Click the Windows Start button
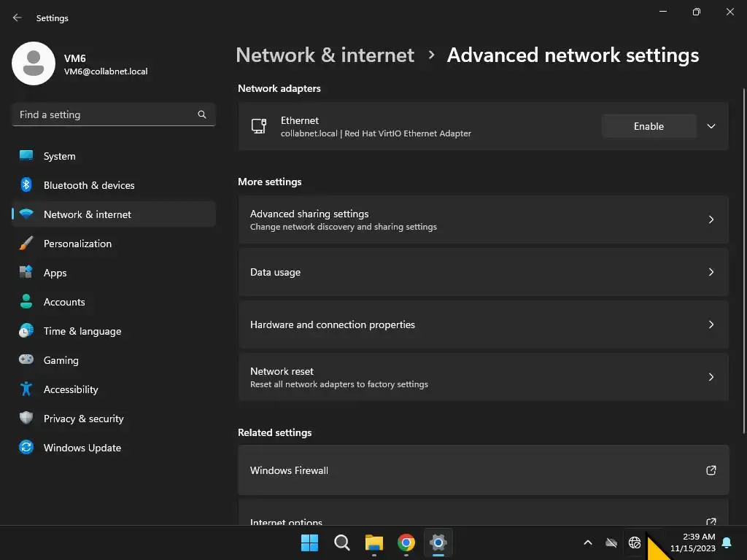 [x=310, y=542]
